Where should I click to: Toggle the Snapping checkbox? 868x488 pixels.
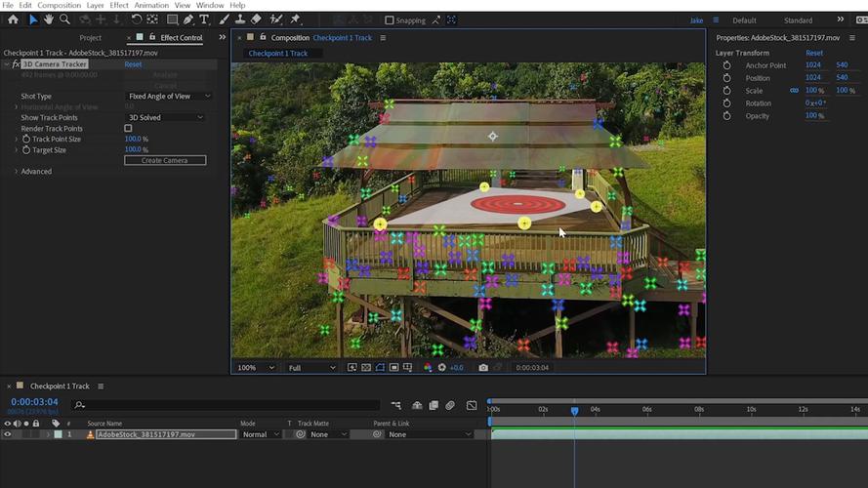tap(390, 20)
